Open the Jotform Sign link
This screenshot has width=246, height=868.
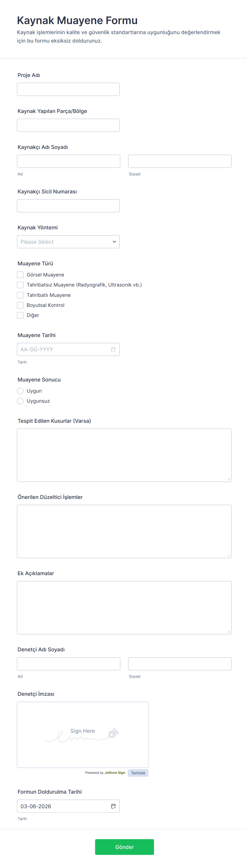(115, 773)
